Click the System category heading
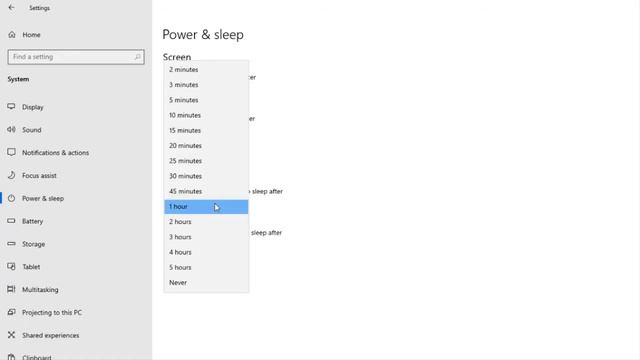This screenshot has height=360, width=640. pyautogui.click(x=18, y=79)
